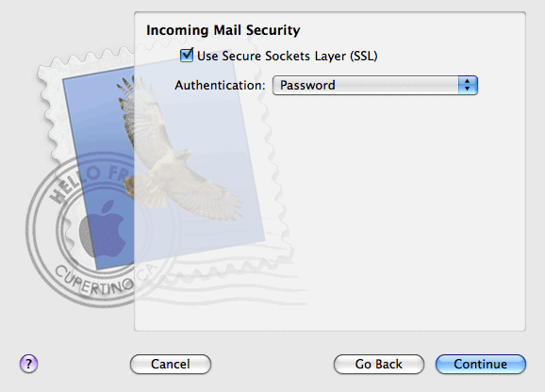Open the Authentication popup menu
The image size is (545, 392).
(x=375, y=85)
